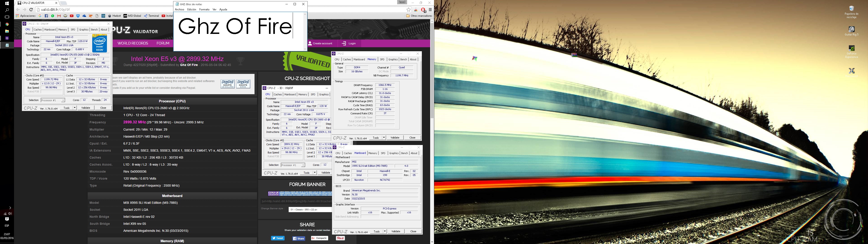Viewport: 868px width, 244px height.
Task: Click Google+ Compartir button
Action: 319,238
